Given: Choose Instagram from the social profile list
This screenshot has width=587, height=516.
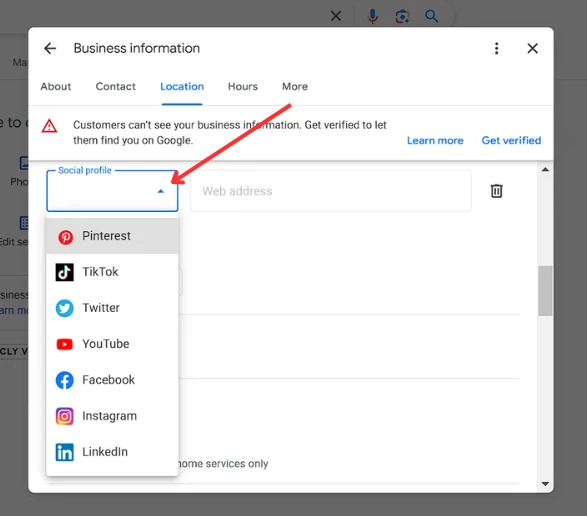Looking at the screenshot, I should point(112,416).
